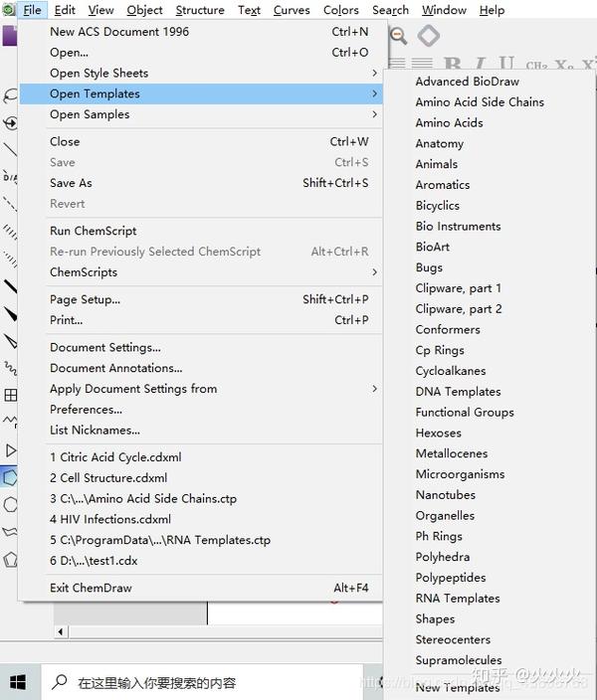This screenshot has width=597, height=700.
Task: Choose List Nicknames
Action: point(200,430)
